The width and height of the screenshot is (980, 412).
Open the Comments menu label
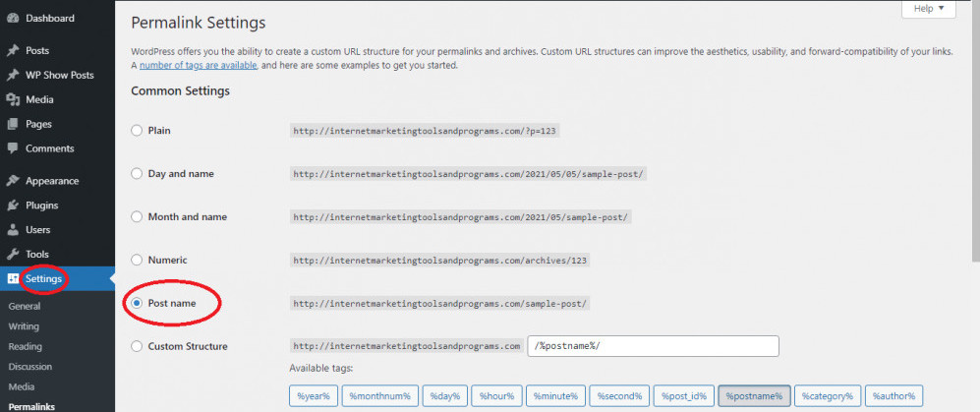(x=50, y=148)
